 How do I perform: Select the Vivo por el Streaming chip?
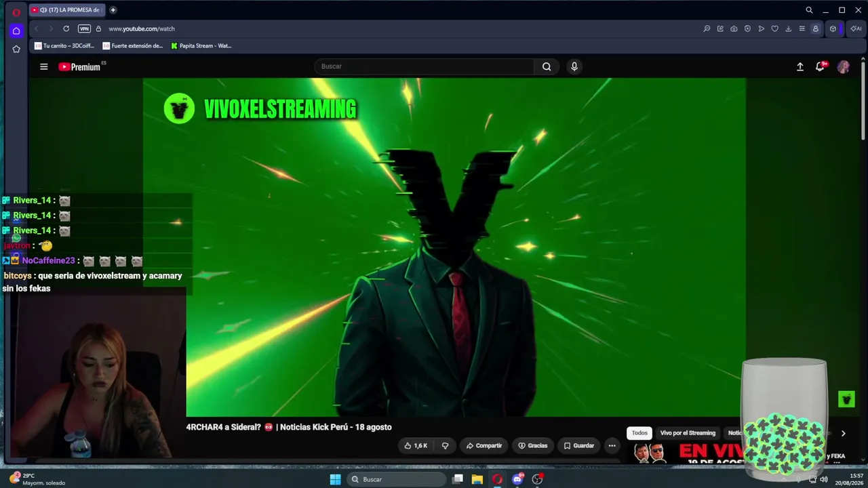(x=688, y=433)
